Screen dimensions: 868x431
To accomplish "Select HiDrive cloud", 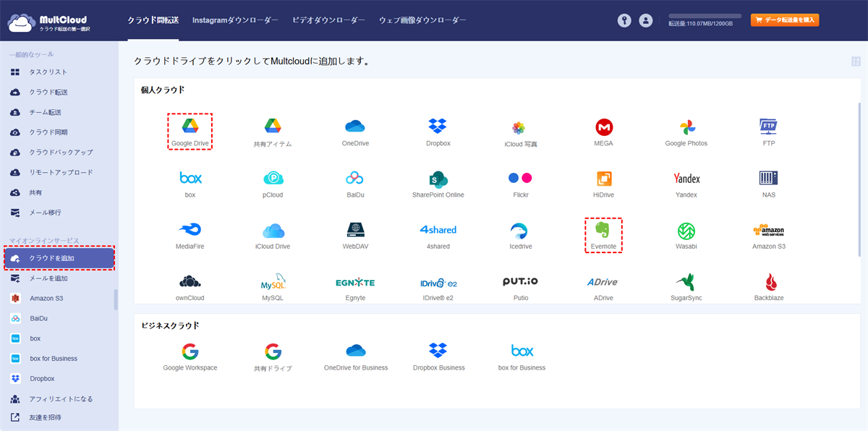I will click(x=604, y=184).
